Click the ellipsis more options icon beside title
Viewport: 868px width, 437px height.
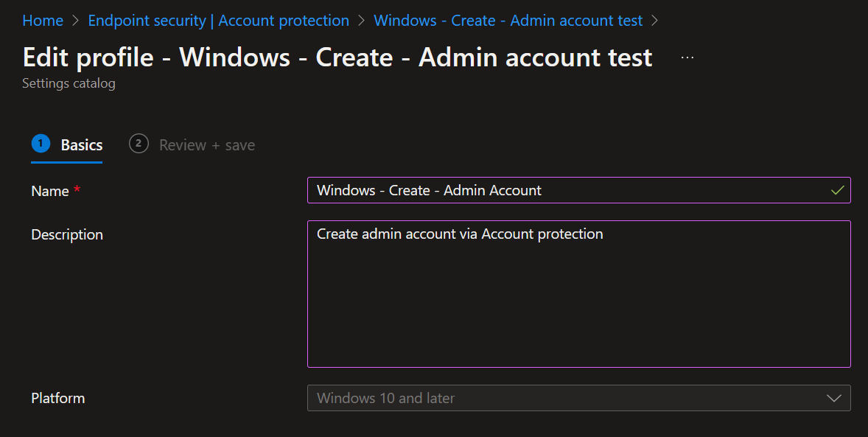click(x=687, y=57)
